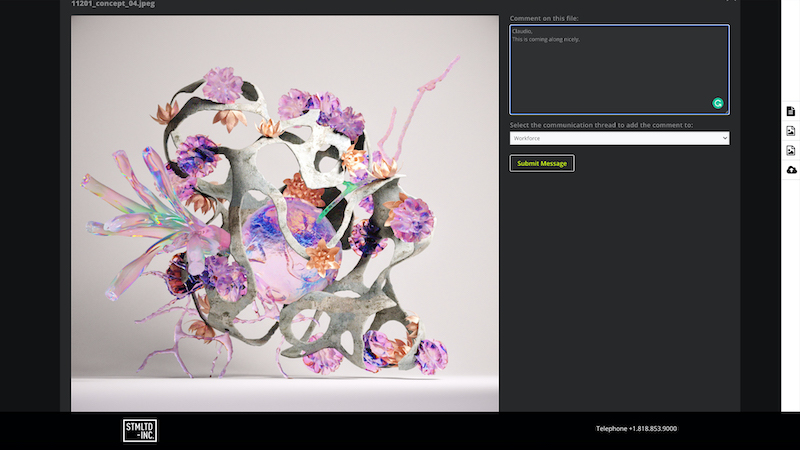Click the green Grammarly icon in comment box

tap(718, 103)
